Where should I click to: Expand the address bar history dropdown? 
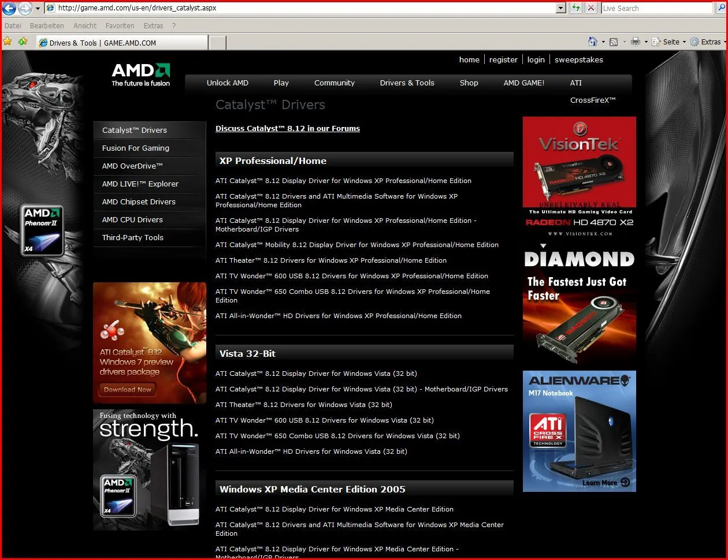pyautogui.click(x=560, y=8)
